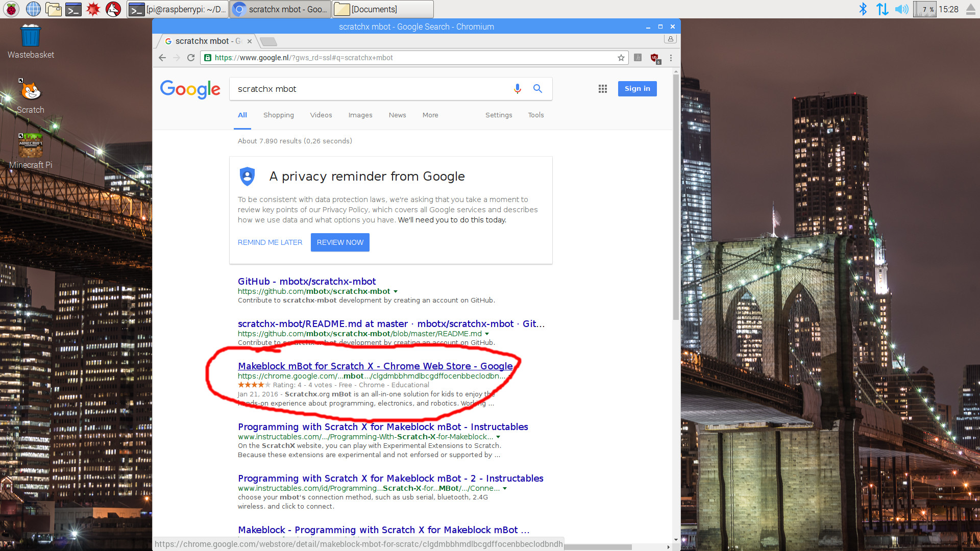Open the More search filter menu

pyautogui.click(x=430, y=115)
